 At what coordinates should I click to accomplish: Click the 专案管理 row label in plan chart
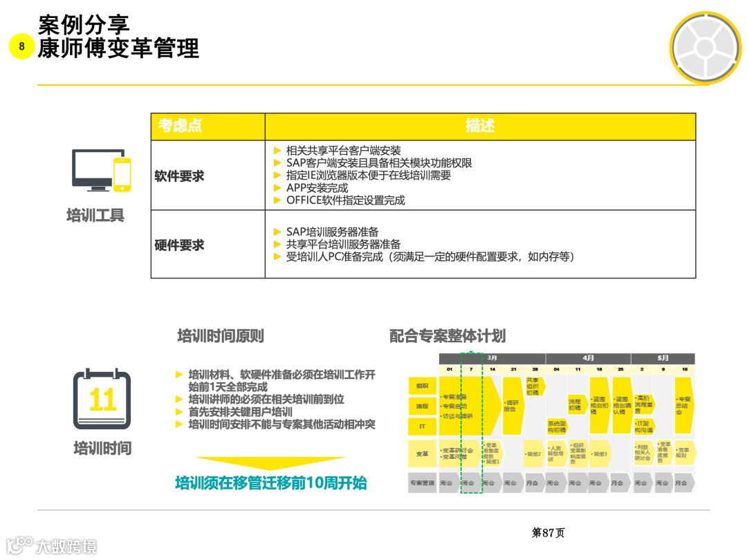(422, 483)
